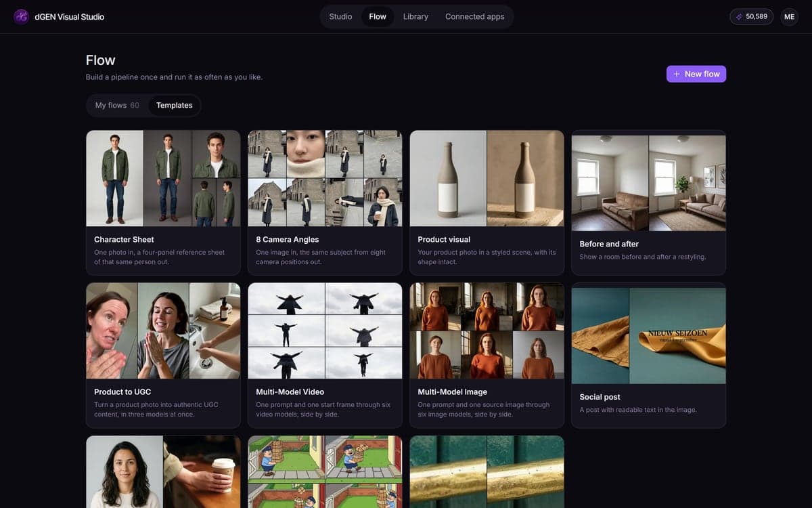The image size is (812, 508).
Task: Click the Product visual title
Action: pyautogui.click(x=444, y=239)
